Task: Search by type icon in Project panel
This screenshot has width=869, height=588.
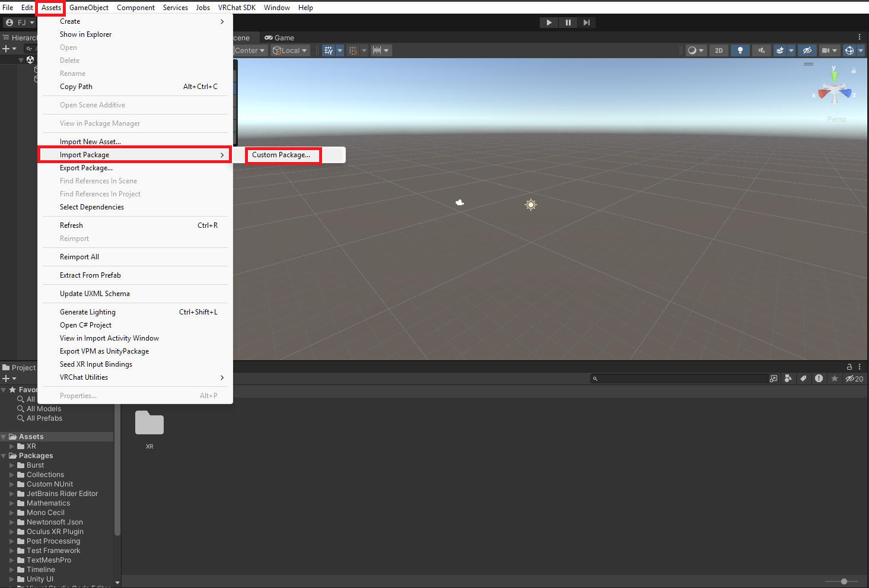Action: [788, 379]
